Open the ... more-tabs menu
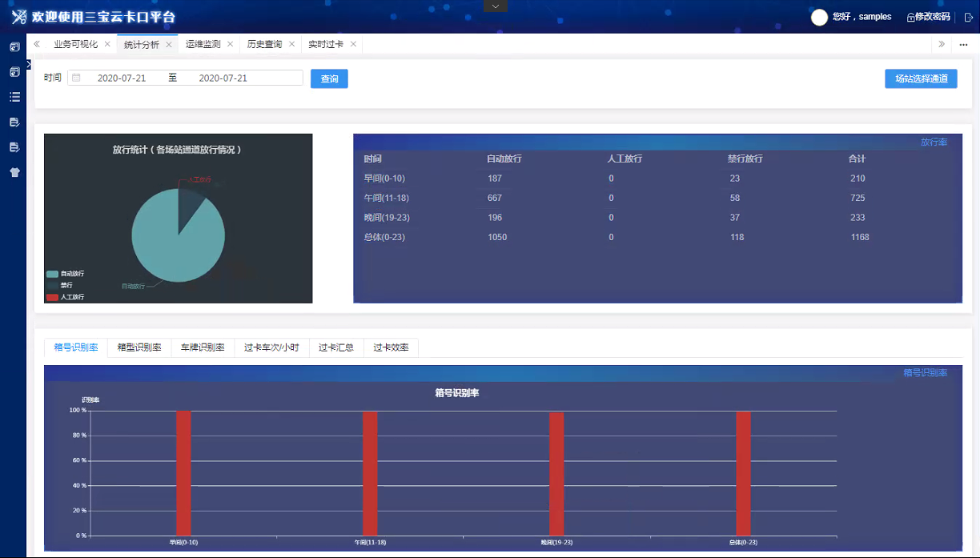The width and height of the screenshot is (980, 558). point(963,45)
